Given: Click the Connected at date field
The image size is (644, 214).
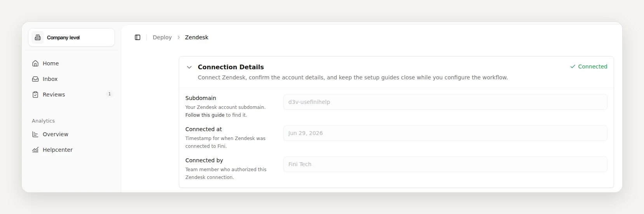Looking at the screenshot, I should pyautogui.click(x=445, y=133).
